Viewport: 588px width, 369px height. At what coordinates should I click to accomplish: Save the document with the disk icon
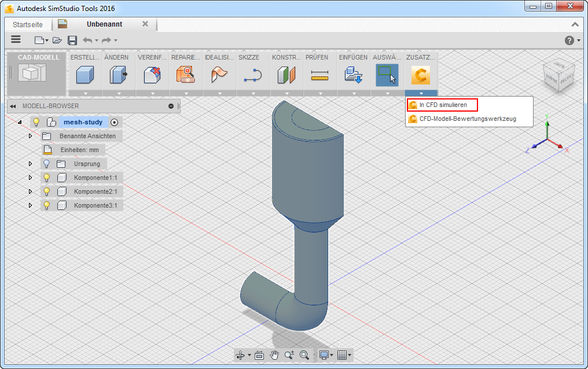[72, 40]
